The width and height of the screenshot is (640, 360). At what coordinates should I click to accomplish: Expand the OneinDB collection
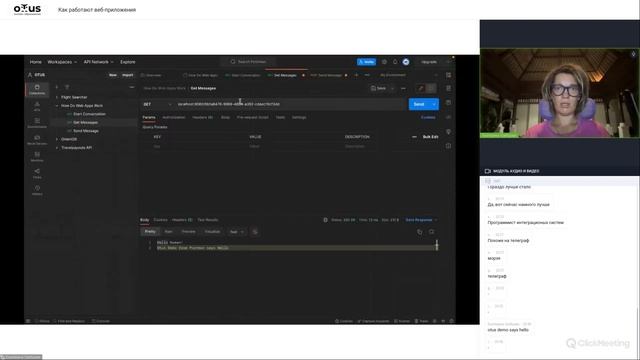pyautogui.click(x=57, y=139)
